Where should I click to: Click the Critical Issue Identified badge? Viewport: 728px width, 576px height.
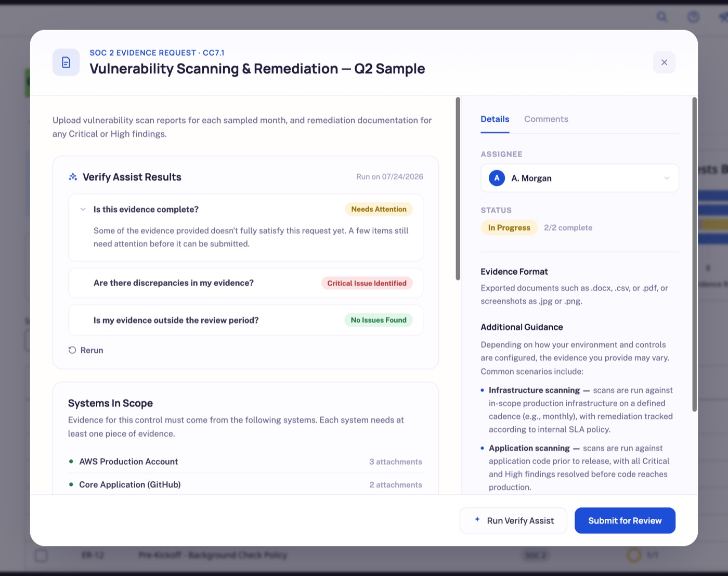point(367,283)
